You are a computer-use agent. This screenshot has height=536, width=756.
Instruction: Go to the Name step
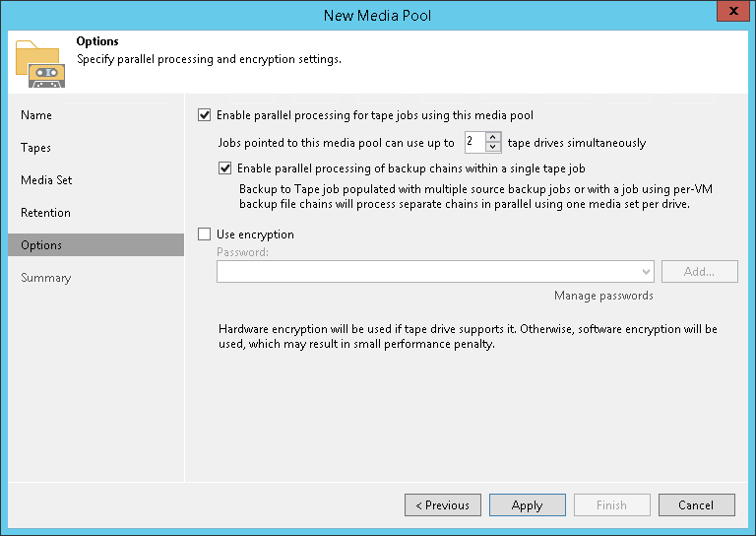(36, 115)
